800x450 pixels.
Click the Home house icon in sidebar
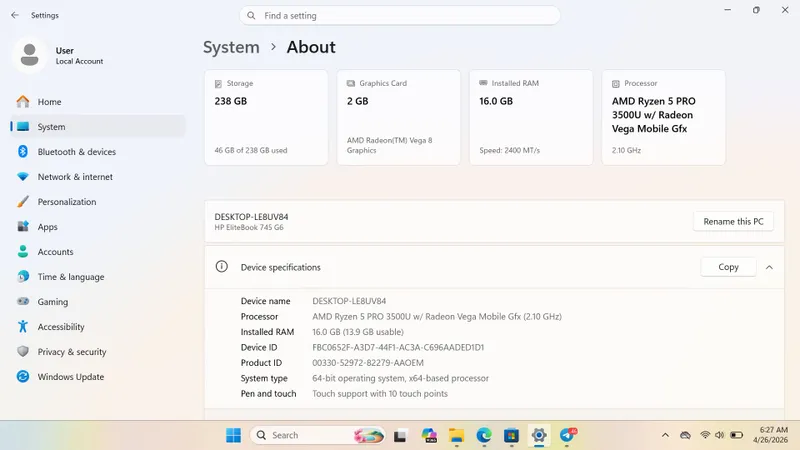[23, 102]
